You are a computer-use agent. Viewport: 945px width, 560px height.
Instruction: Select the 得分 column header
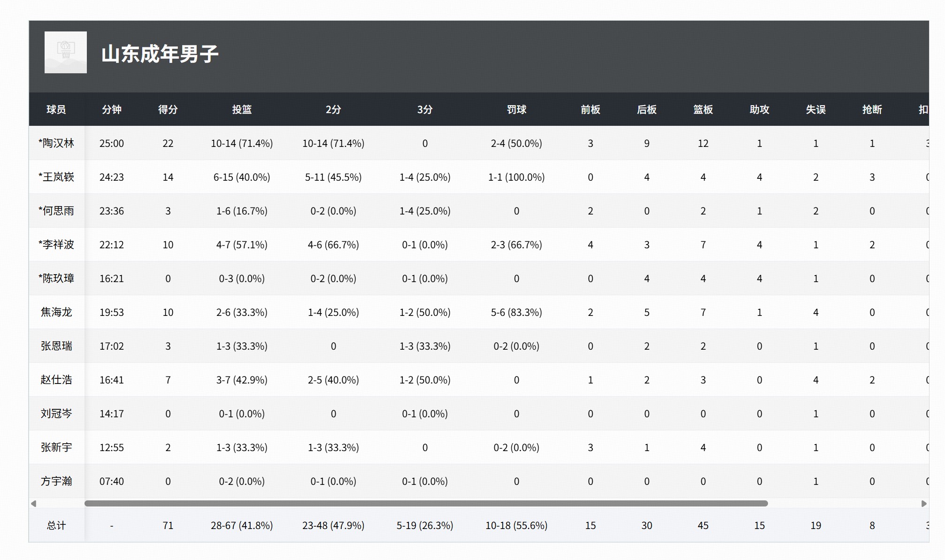(x=168, y=109)
